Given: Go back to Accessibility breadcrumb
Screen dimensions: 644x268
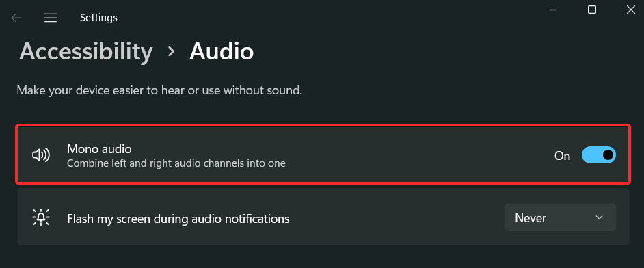Looking at the screenshot, I should pos(86,52).
